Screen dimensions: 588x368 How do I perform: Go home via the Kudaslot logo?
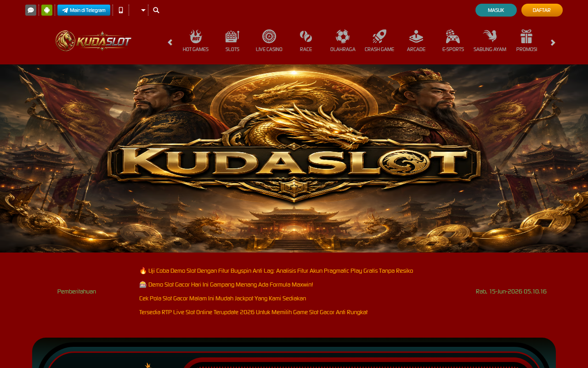point(93,41)
